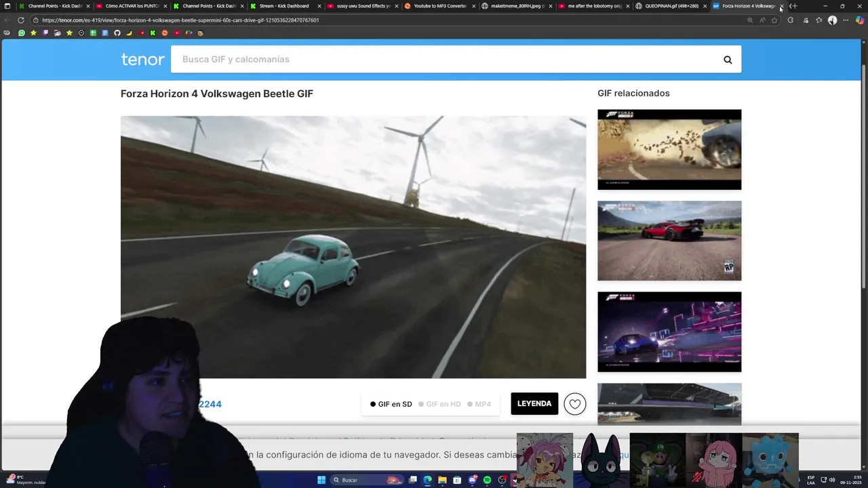
Task: Open the green Sheets bookmark icon
Action: coord(93,33)
